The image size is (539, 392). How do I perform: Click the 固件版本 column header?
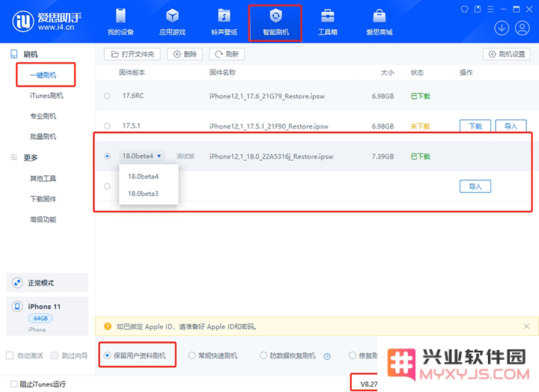tap(132, 73)
